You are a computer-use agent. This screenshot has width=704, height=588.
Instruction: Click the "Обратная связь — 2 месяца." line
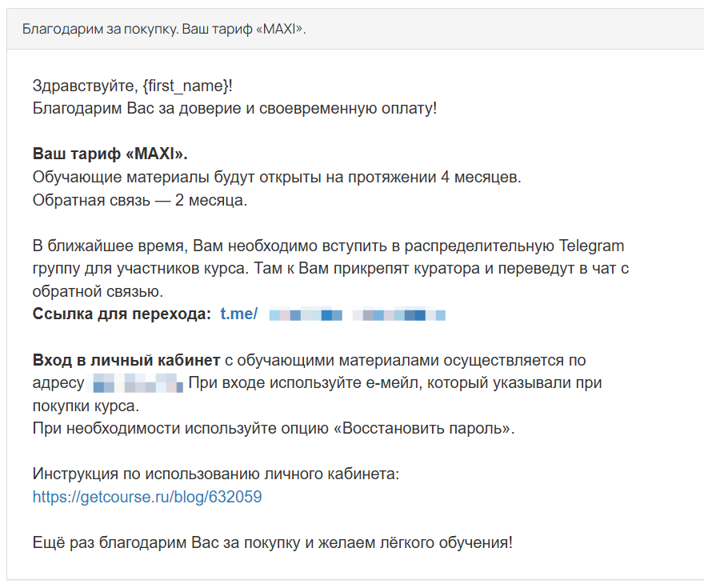pyautogui.click(x=140, y=200)
